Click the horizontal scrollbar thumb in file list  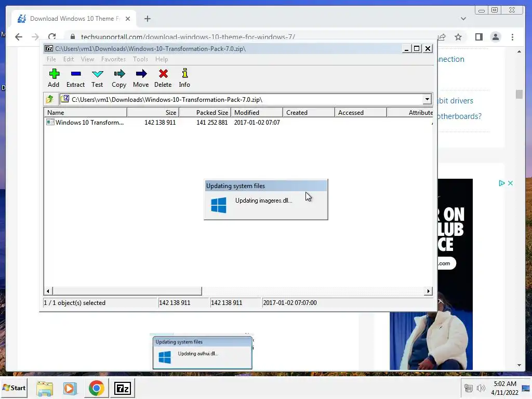coord(127,291)
